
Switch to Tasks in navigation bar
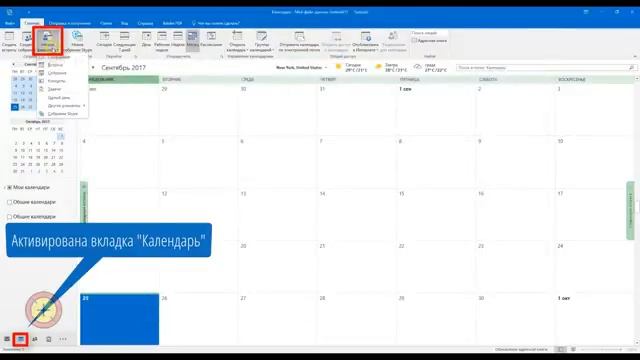49,339
